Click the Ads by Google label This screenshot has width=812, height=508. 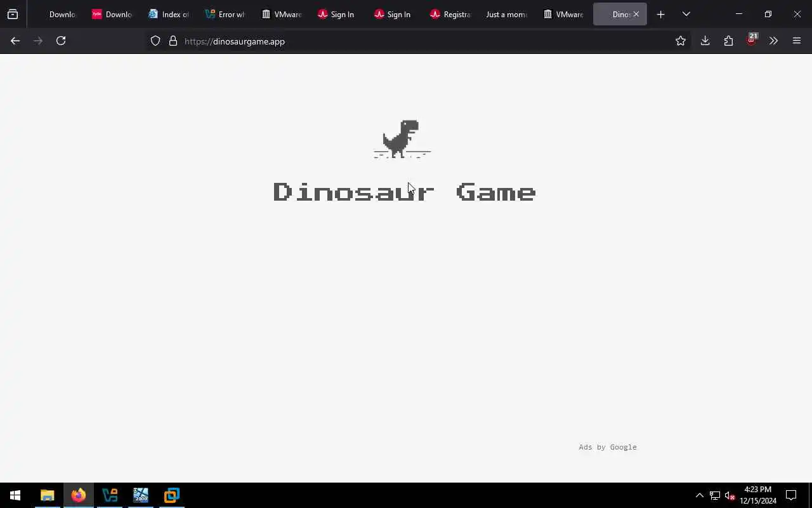(608, 447)
